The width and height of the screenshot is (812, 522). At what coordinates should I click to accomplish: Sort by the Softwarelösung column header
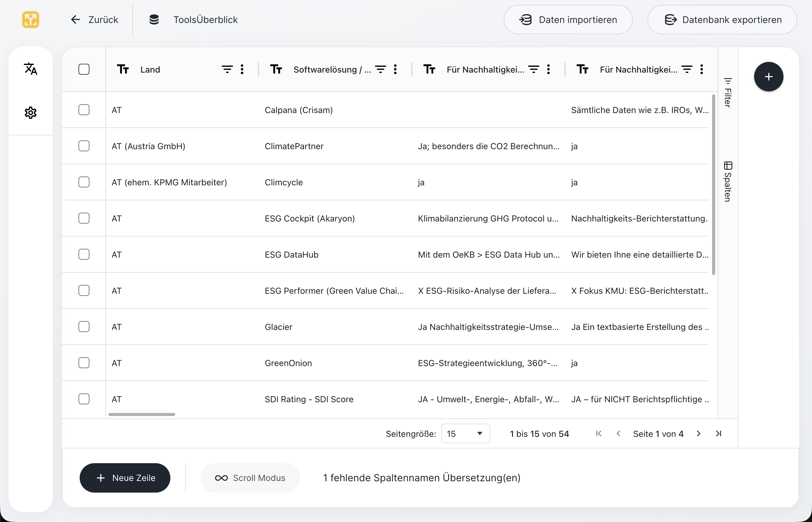point(332,70)
